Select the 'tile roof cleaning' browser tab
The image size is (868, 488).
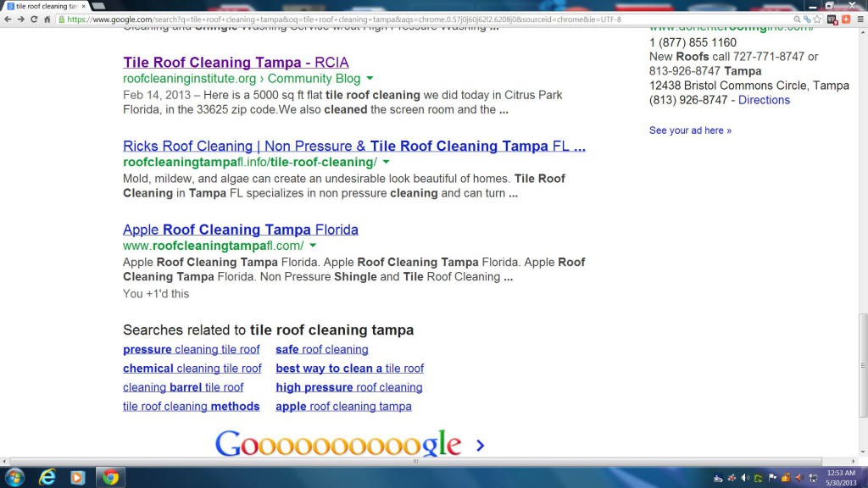(x=44, y=6)
